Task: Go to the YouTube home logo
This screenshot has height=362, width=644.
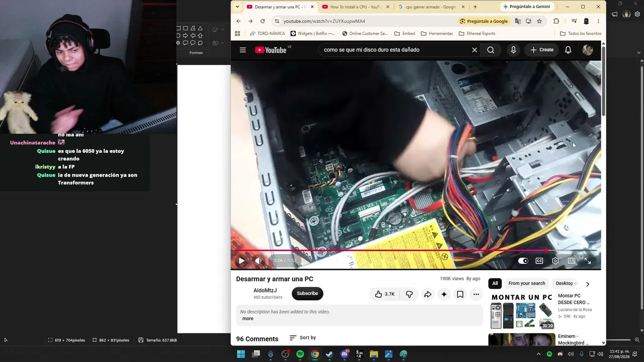Action: pos(271,50)
